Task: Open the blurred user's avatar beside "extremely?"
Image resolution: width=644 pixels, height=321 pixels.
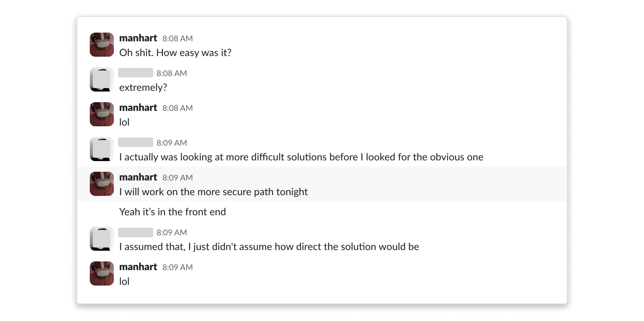Action: click(102, 79)
